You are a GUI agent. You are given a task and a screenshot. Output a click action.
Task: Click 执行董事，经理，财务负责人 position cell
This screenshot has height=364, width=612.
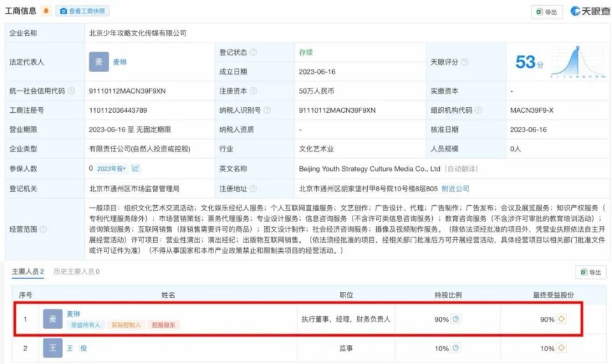point(346,319)
